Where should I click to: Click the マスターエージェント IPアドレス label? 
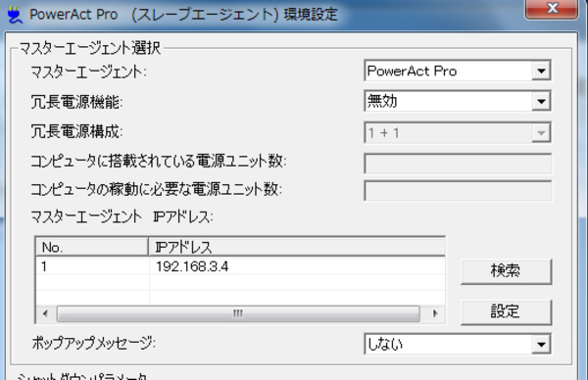pos(122,216)
